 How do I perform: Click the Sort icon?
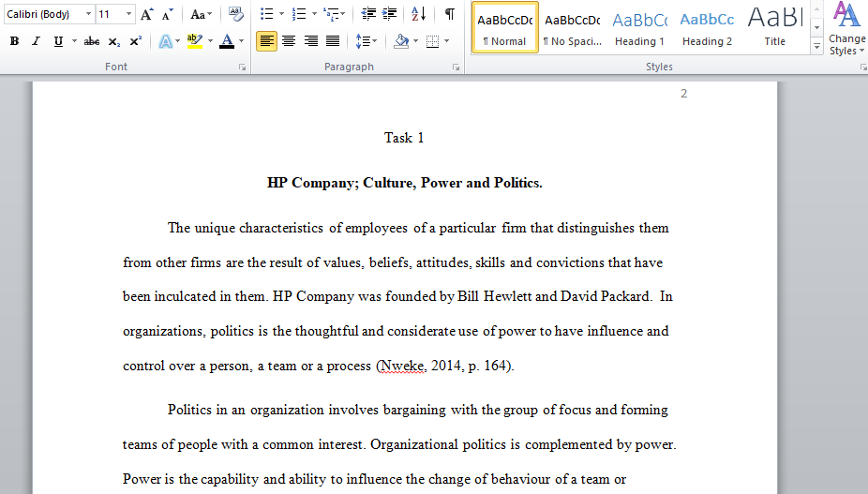point(419,14)
